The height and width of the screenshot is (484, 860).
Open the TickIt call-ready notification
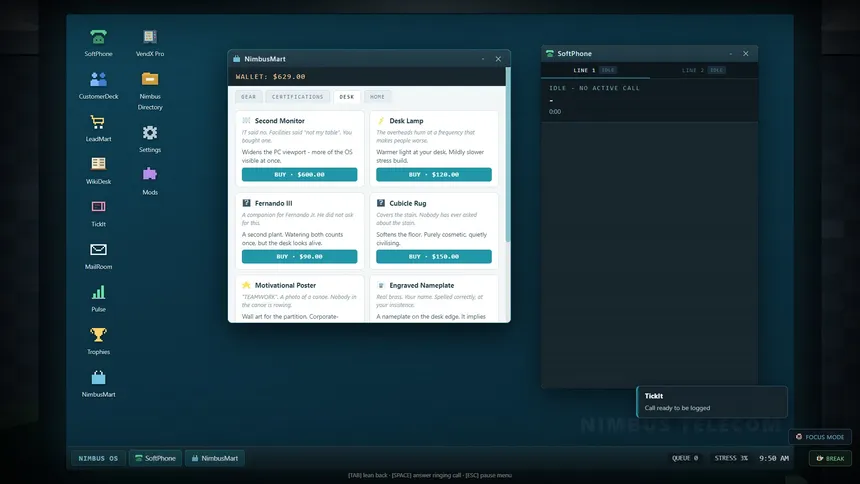pos(712,402)
